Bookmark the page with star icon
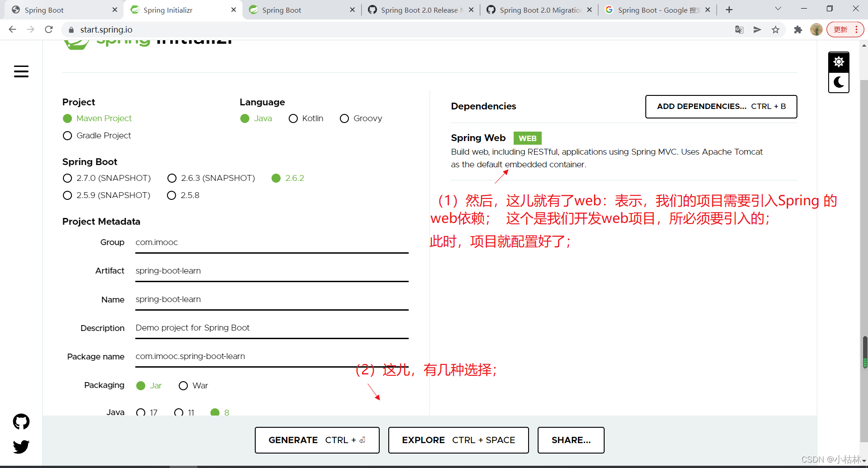The width and height of the screenshot is (868, 468). point(776,29)
